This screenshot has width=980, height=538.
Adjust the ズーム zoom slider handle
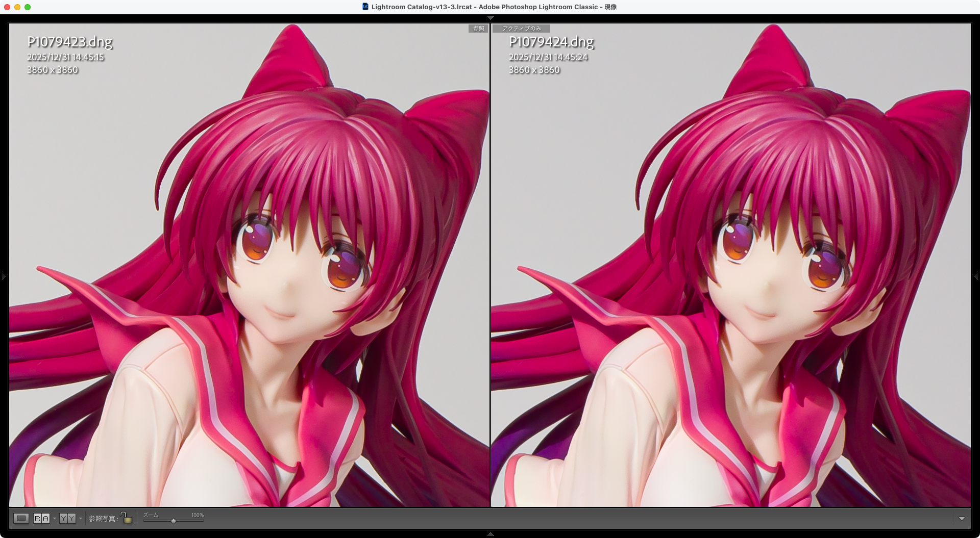coord(174,521)
